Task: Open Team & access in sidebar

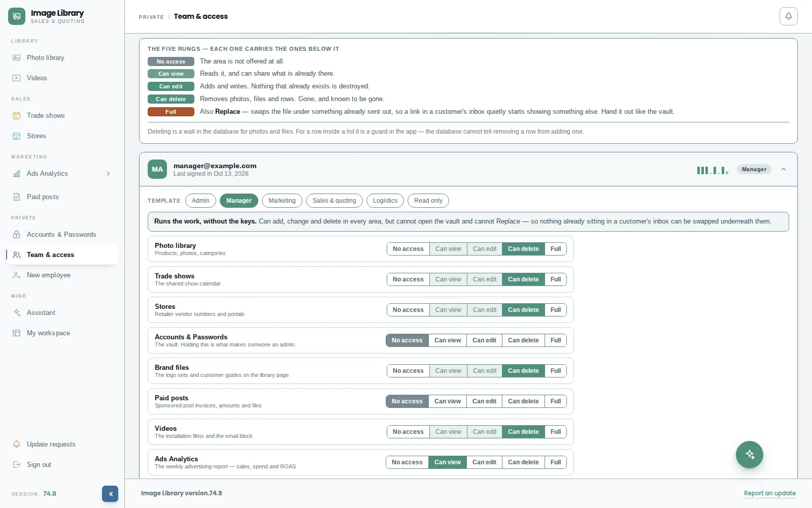Action: [x=62, y=255]
